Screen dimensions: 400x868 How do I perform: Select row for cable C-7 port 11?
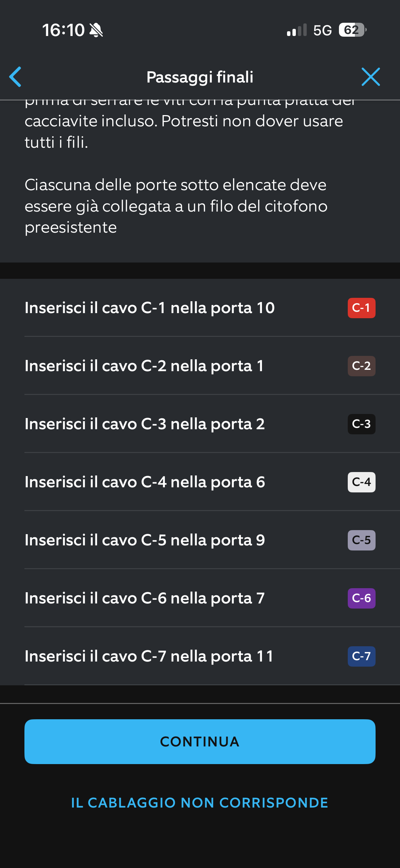(149, 656)
